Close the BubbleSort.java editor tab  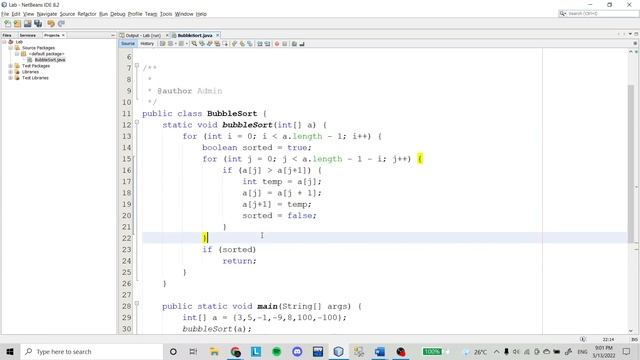coord(218,36)
